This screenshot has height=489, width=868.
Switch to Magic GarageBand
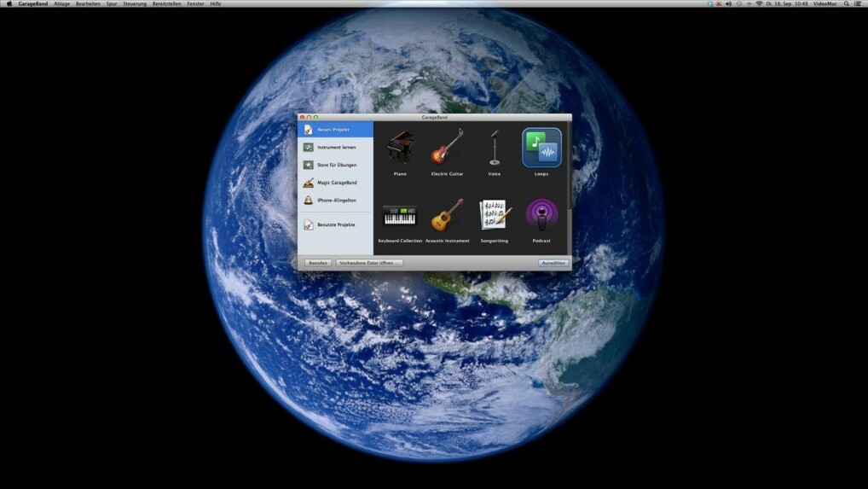click(337, 183)
